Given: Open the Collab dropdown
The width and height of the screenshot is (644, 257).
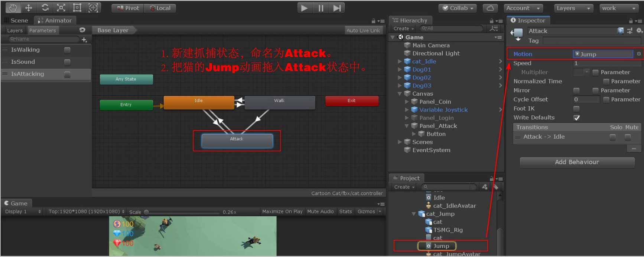Looking at the screenshot, I should click(x=458, y=8).
